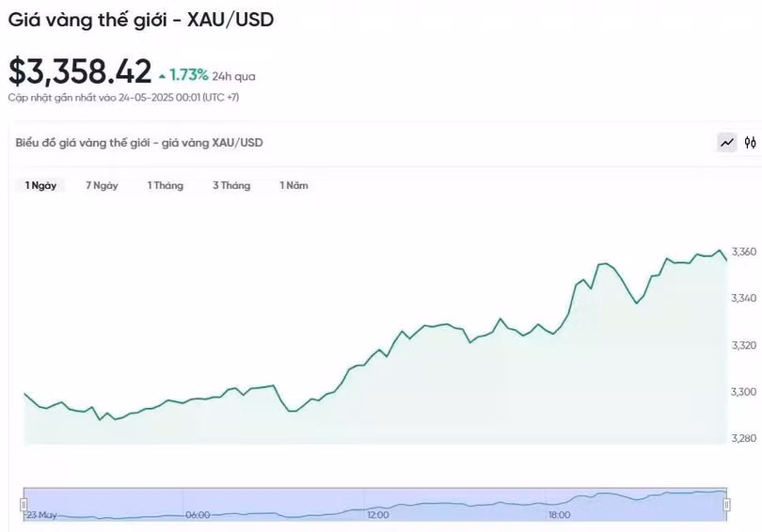Click the 06:00 marker in the navigator

(x=198, y=515)
